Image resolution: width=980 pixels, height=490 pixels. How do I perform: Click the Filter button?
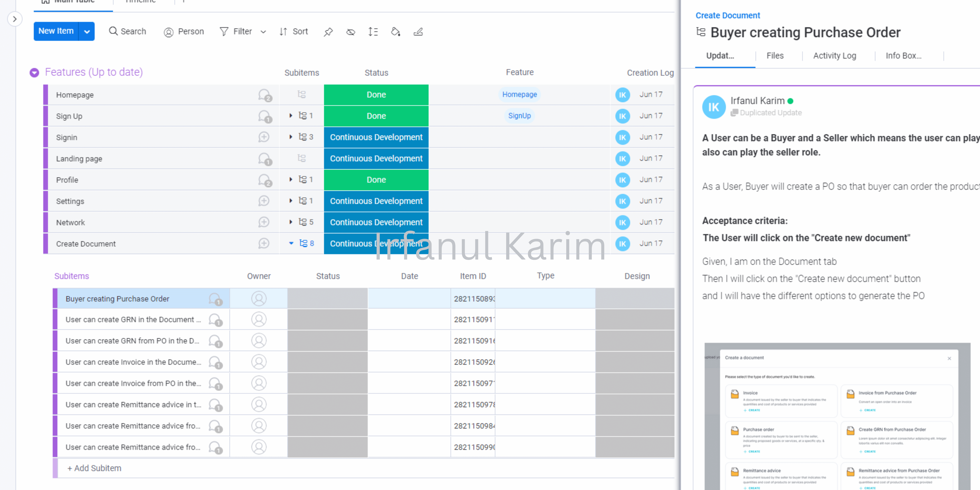[x=236, y=32]
